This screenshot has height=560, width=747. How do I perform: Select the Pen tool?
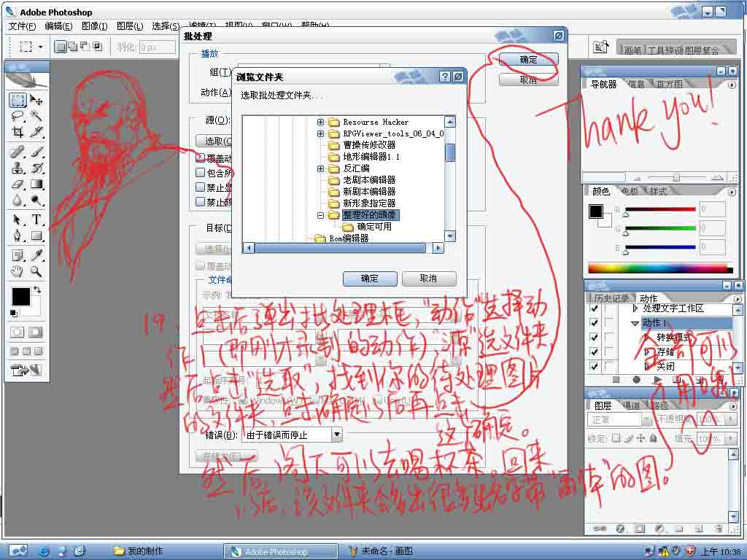tap(18, 236)
